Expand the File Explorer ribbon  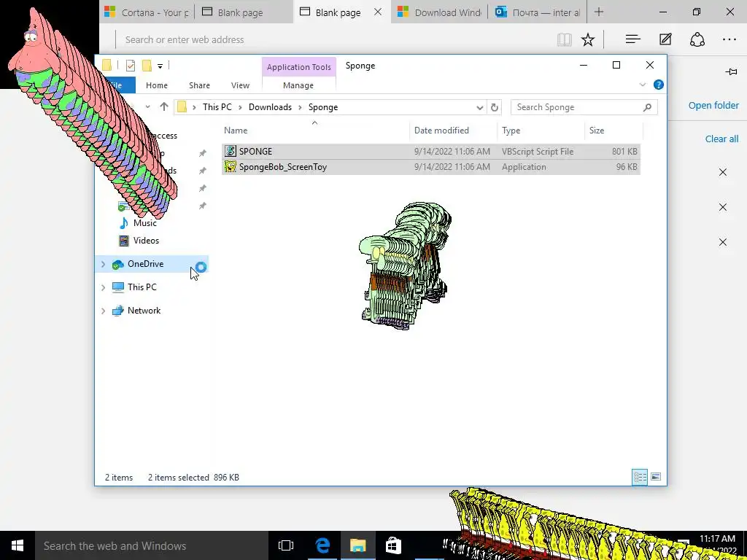coord(643,85)
